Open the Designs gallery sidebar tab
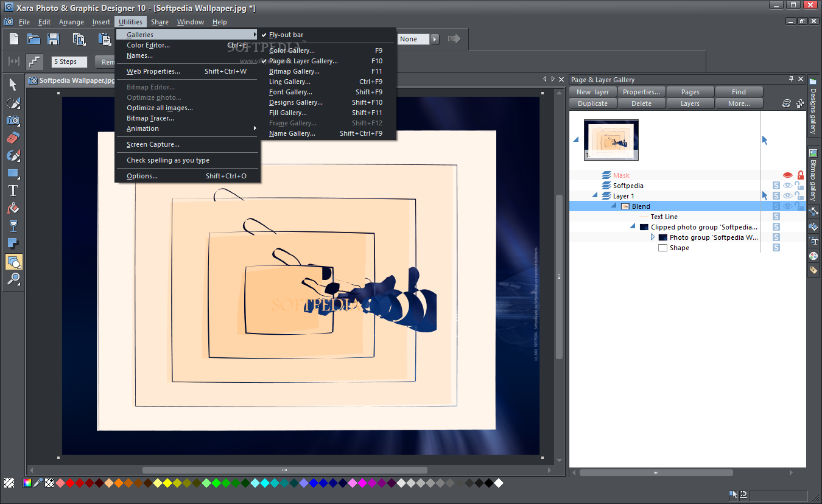This screenshot has height=504, width=822. click(x=813, y=107)
